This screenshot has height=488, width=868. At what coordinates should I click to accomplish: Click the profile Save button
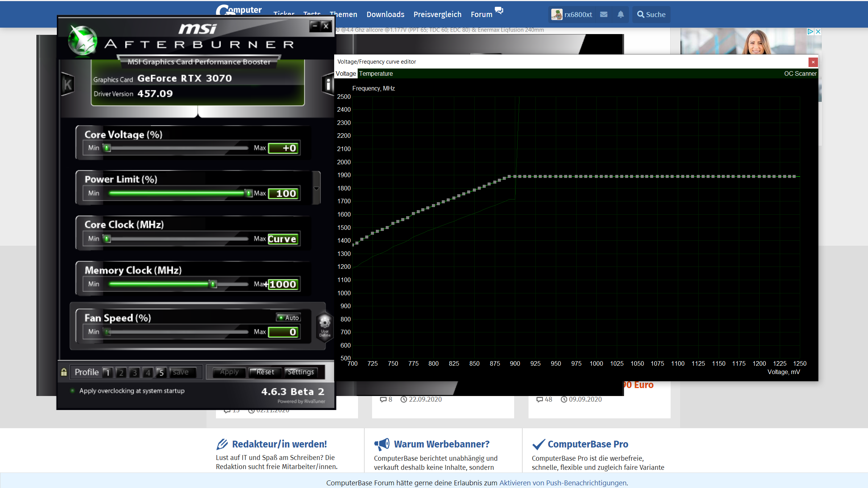[x=183, y=372]
